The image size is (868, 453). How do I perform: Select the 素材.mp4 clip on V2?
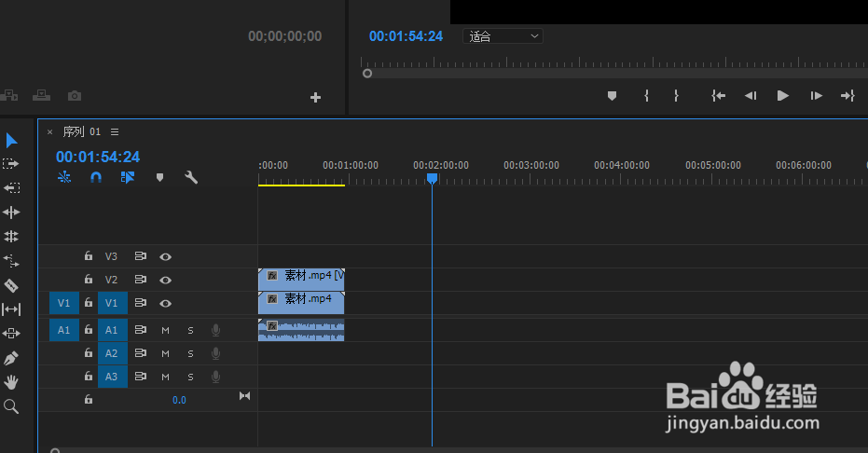[301, 280]
